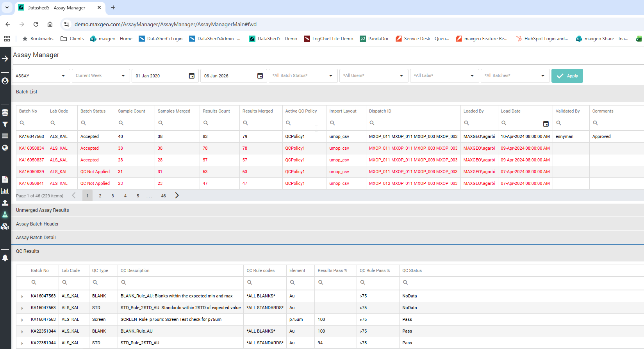Open the All Users dropdown
The image size is (644, 349).
point(373,76)
